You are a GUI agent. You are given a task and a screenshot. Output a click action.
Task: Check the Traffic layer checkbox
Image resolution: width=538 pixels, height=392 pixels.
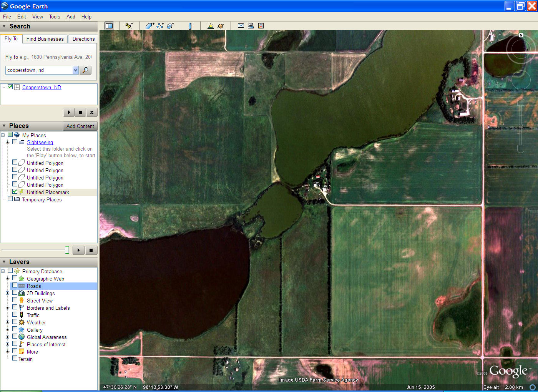point(15,314)
